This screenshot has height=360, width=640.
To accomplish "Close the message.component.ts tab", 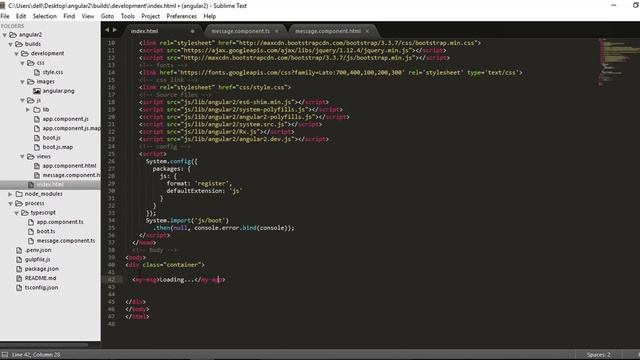I will pos(276,31).
